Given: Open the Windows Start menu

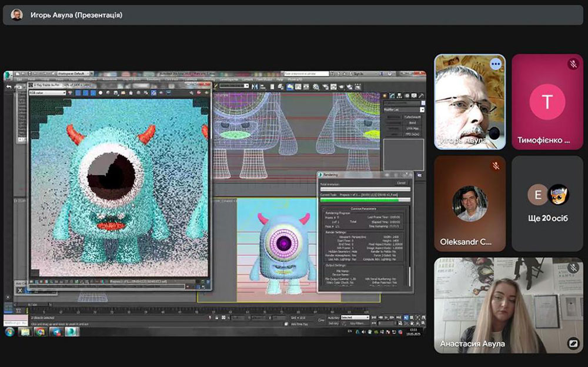Looking at the screenshot, I should tap(9, 332).
